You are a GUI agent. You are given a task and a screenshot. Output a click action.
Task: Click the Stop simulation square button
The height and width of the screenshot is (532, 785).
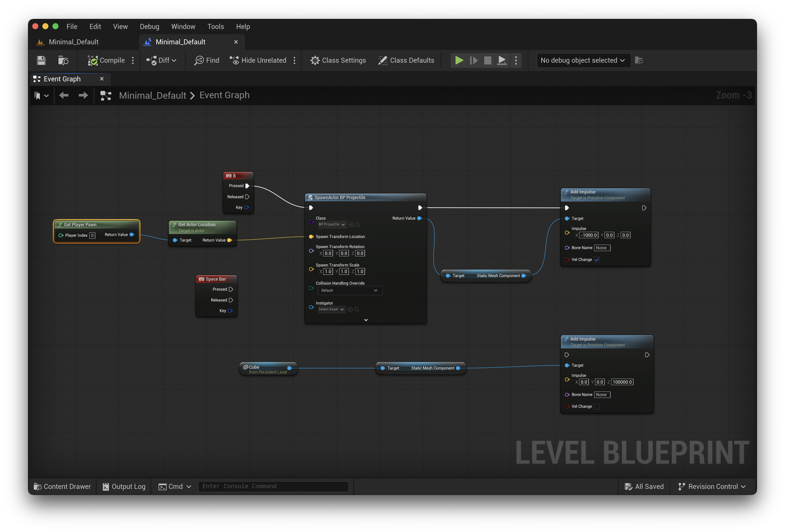(x=488, y=60)
